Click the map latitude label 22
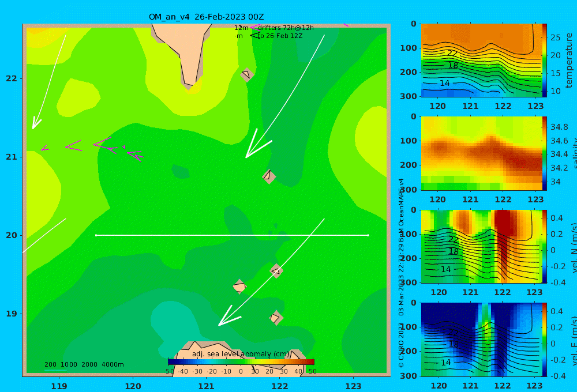Viewport: 577px width, 392px height. pyautogui.click(x=12, y=78)
